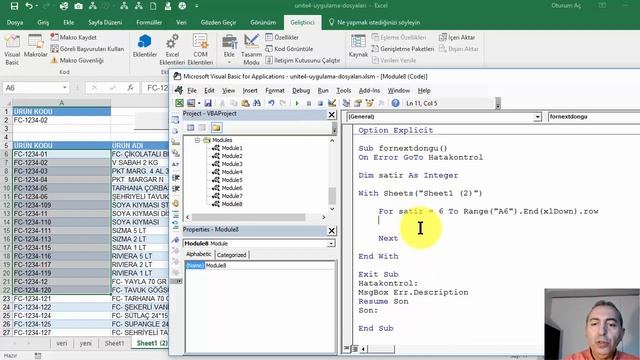The image size is (640, 360).
Task: Click View Object icon in Project panel
Action: coord(202,128)
